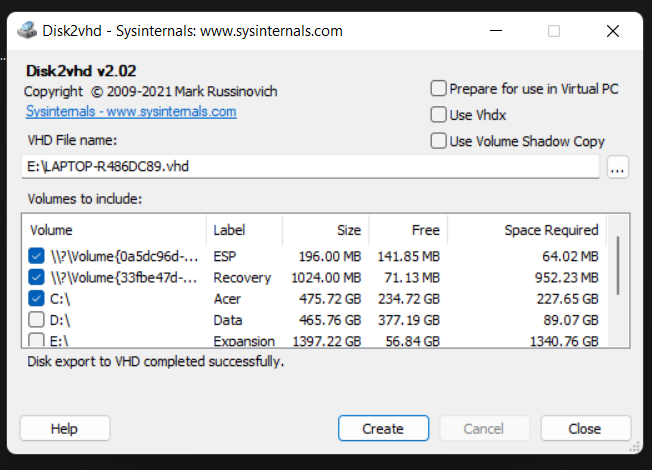Open file browse ellipsis button
The image size is (652, 470).
[x=617, y=167]
